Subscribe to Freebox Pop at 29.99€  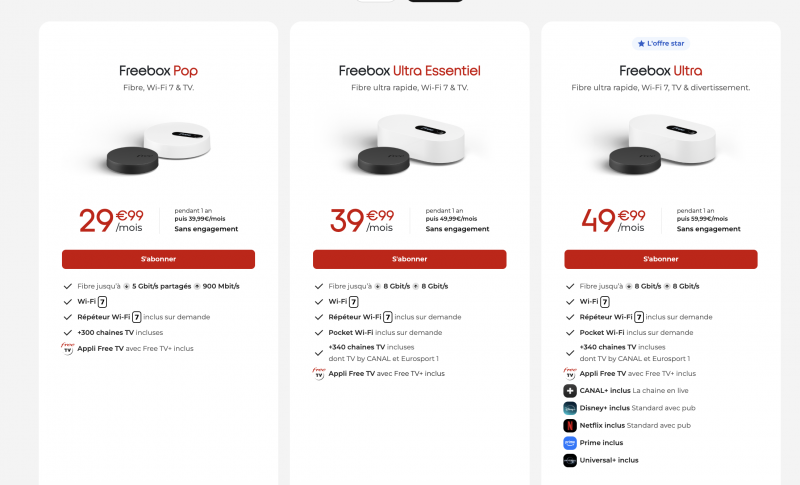tap(158, 259)
